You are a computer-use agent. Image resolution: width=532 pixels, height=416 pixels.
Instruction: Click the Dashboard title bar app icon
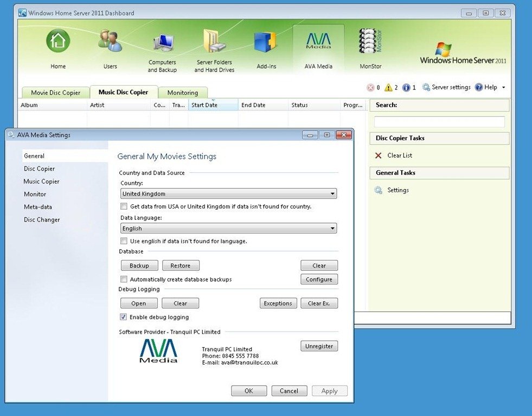22,13
